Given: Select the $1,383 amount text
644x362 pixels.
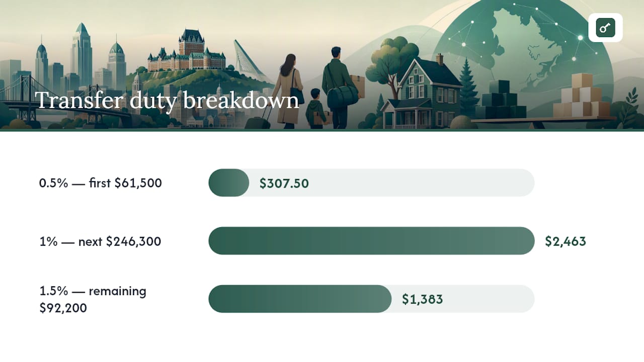Looking at the screenshot, I should (x=422, y=300).
